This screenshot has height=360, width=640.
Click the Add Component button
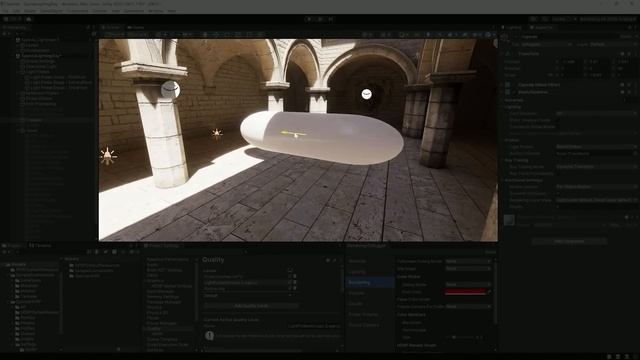click(x=569, y=242)
